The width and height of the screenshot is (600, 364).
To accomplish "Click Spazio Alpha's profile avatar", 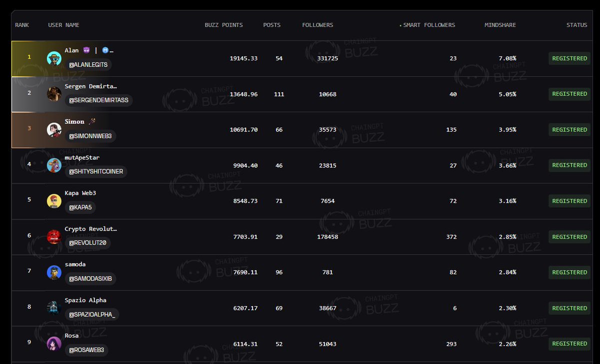I will [x=54, y=308].
